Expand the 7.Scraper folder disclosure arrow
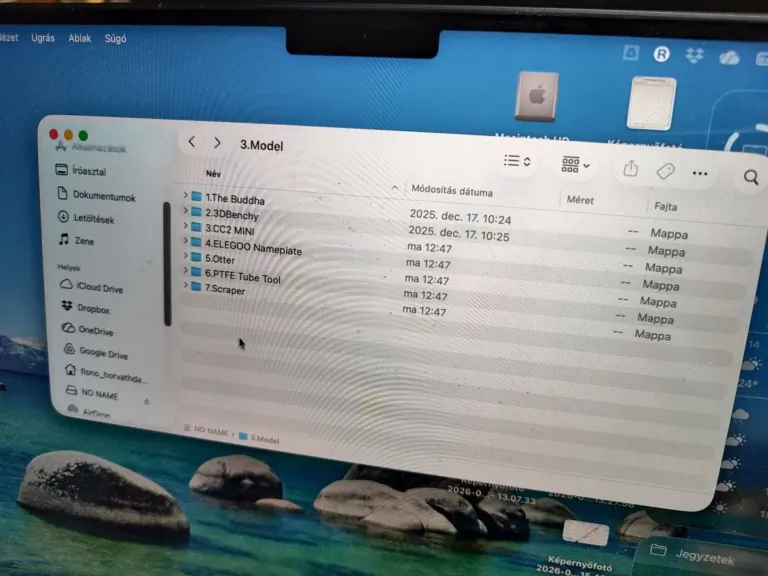768x576 pixels. click(186, 285)
